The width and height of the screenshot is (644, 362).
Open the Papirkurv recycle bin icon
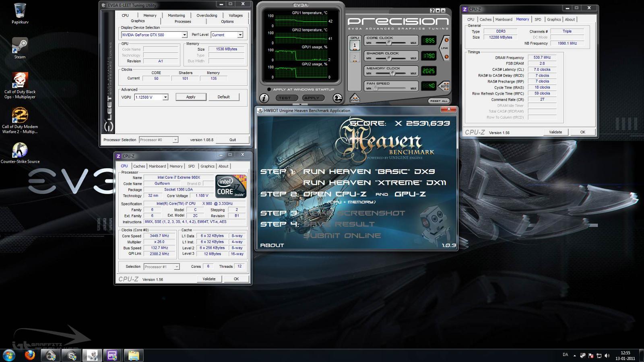[x=20, y=14]
